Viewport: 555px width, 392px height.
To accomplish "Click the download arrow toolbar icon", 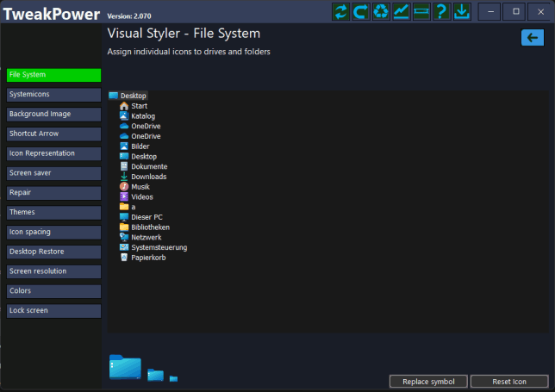I will (461, 12).
